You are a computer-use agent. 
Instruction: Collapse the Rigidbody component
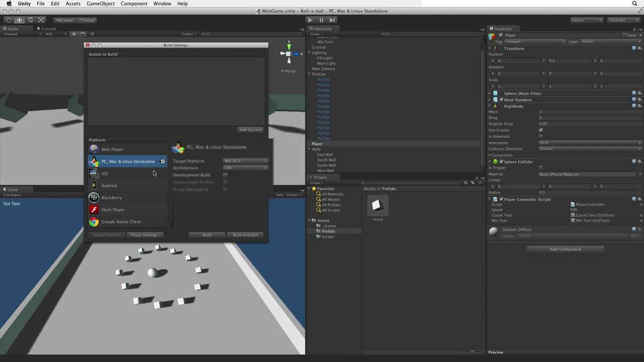click(490, 106)
